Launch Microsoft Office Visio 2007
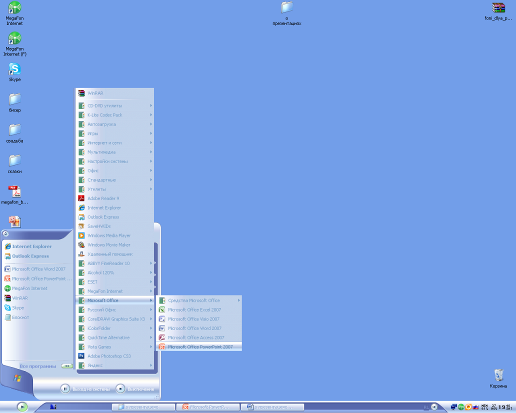516x413 pixels. [x=199, y=319]
